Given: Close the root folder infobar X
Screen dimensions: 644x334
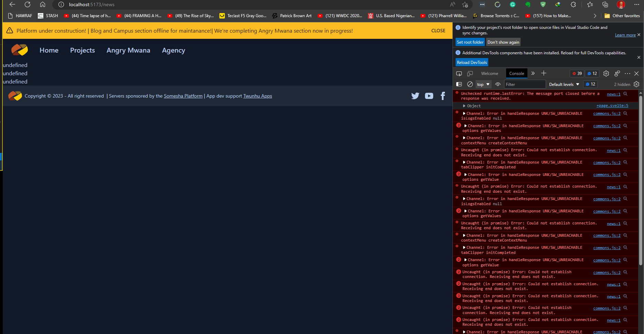Looking at the screenshot, I should tap(639, 35).
